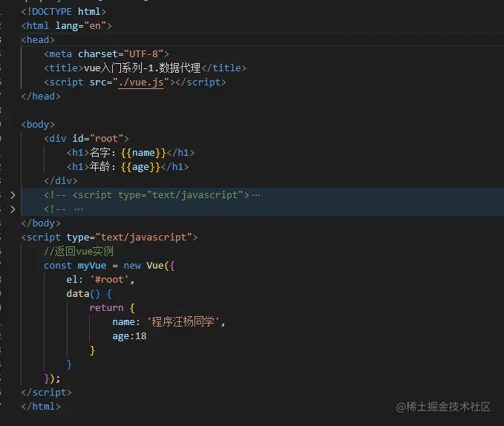The height and width of the screenshot is (426, 504).
Task: Click the Vue constructor name
Action: tap(155, 266)
